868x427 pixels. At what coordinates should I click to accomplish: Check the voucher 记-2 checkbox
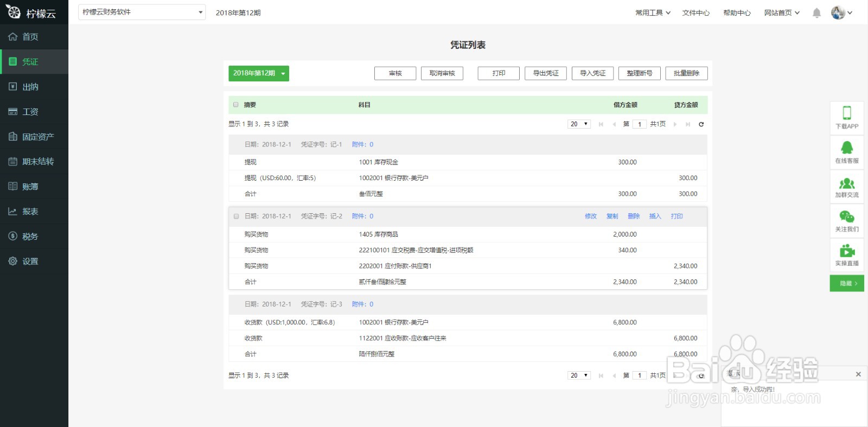tap(236, 216)
